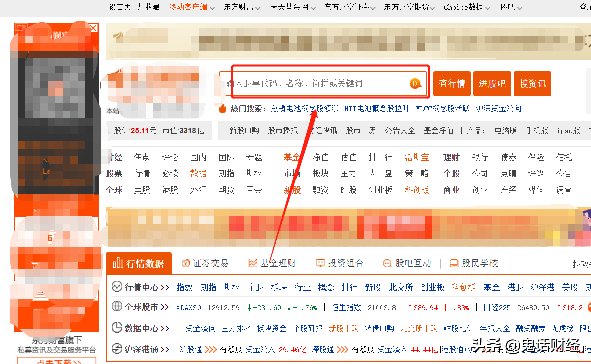Click the 沪深港通 circular arrows icon
Viewport: 591px width, 364px height.
point(117,349)
